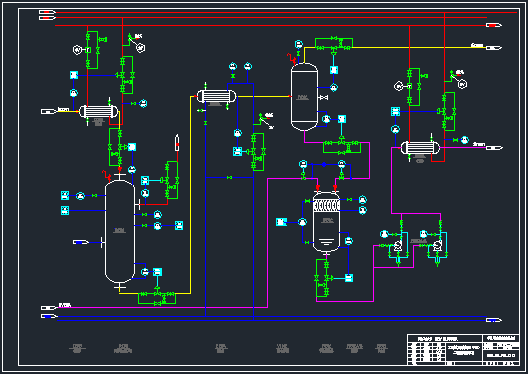Select yellow feed inlet connector at left exchanger
The width and height of the screenshot is (528, 374).
[49, 111]
